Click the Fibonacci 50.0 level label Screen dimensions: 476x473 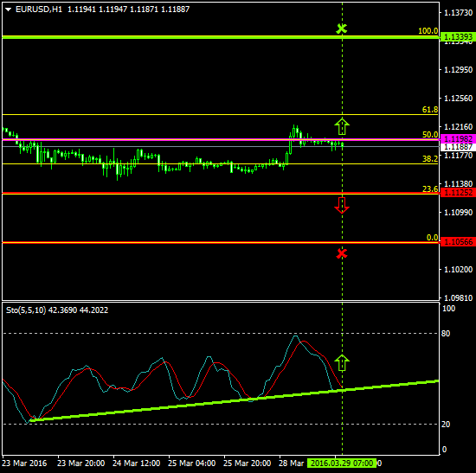pyautogui.click(x=430, y=135)
